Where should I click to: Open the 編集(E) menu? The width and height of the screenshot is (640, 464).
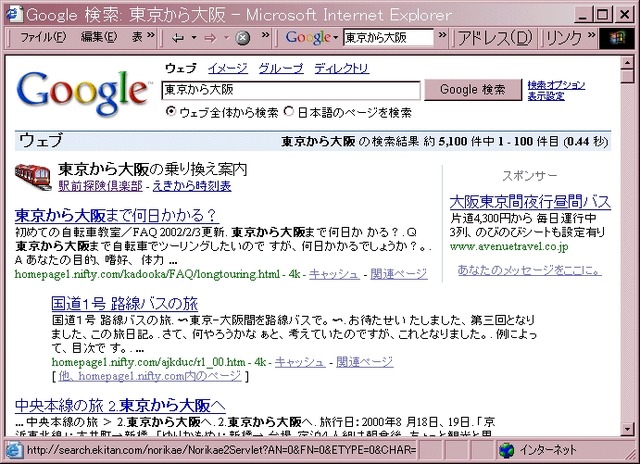(99, 37)
